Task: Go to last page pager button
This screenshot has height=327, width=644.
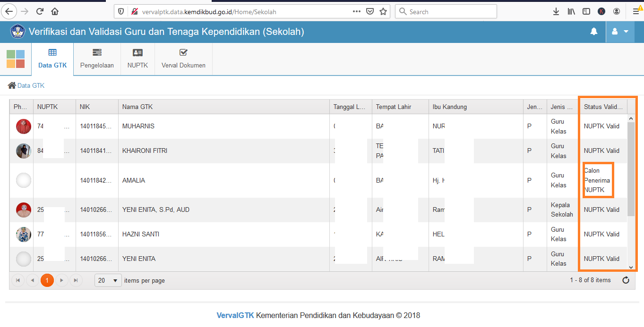Action: [x=76, y=280]
